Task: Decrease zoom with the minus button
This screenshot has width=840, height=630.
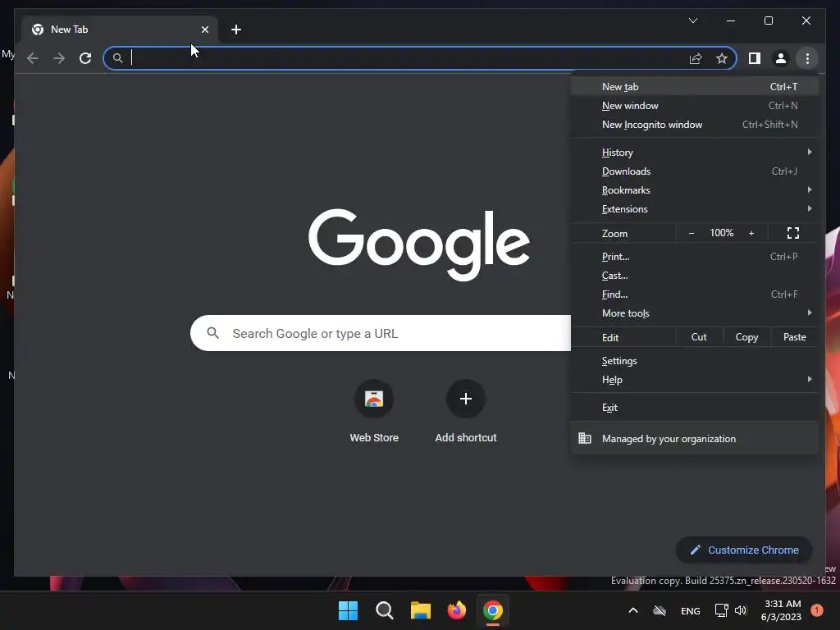Action: point(692,233)
